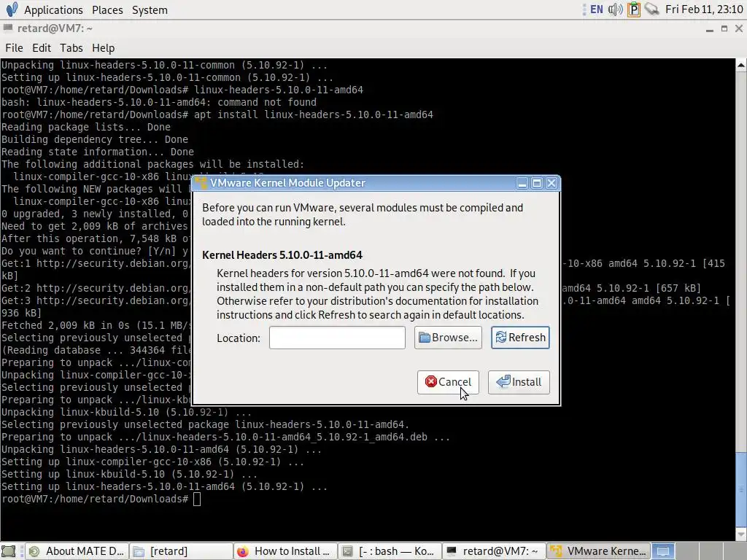
Task: Click the terminal vertical scrollbar thumb
Action: (x=741, y=489)
